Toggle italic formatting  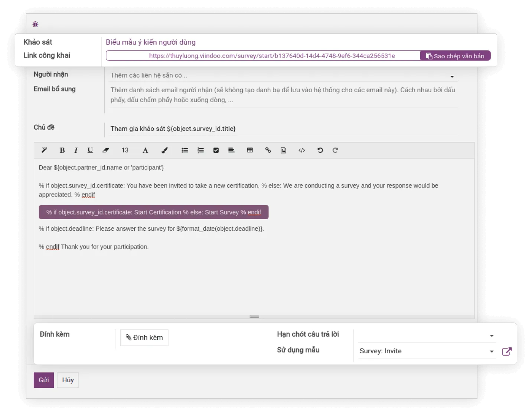(x=76, y=150)
